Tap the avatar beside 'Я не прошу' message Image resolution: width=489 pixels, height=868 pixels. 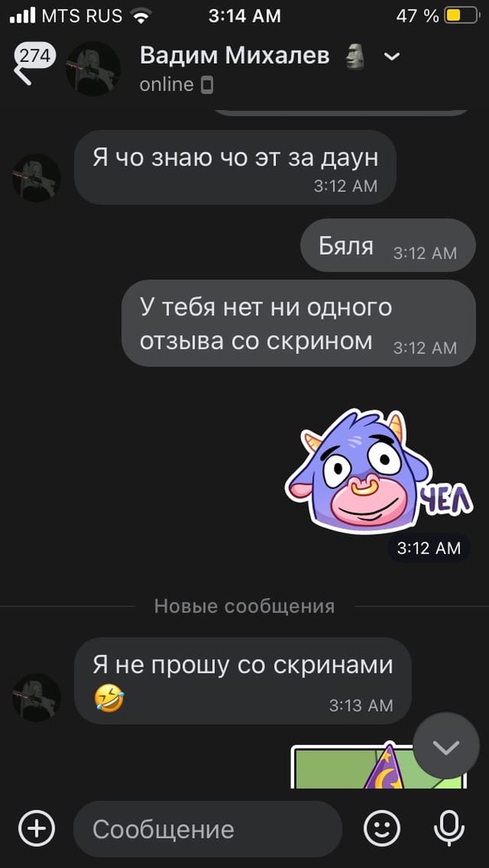[x=36, y=698]
